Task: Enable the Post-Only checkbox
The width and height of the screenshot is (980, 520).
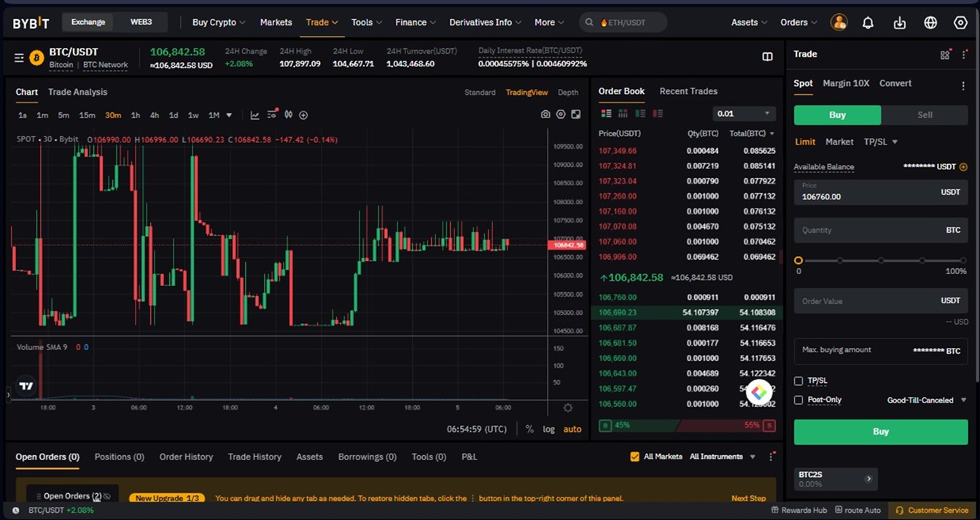Action: (x=798, y=400)
